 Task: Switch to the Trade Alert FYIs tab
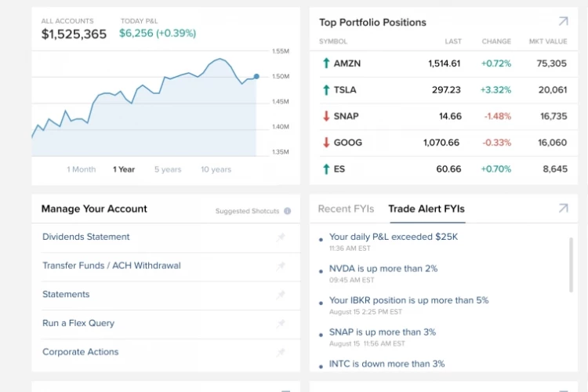pos(426,209)
